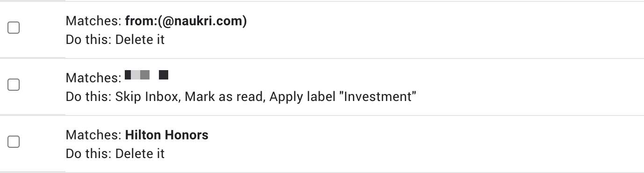Click the pixelated match criteria in the second filter
Image resolution: width=644 pixels, height=173 pixels.
click(x=147, y=74)
